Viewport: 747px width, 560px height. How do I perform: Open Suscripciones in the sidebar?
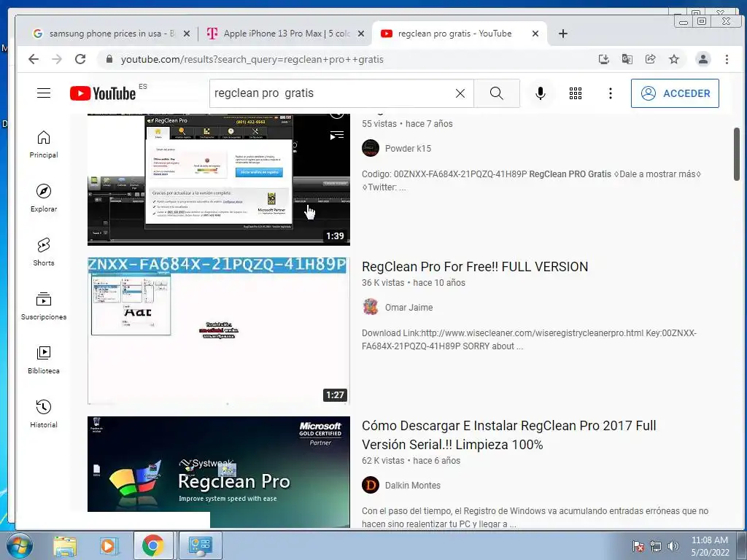pyautogui.click(x=44, y=306)
